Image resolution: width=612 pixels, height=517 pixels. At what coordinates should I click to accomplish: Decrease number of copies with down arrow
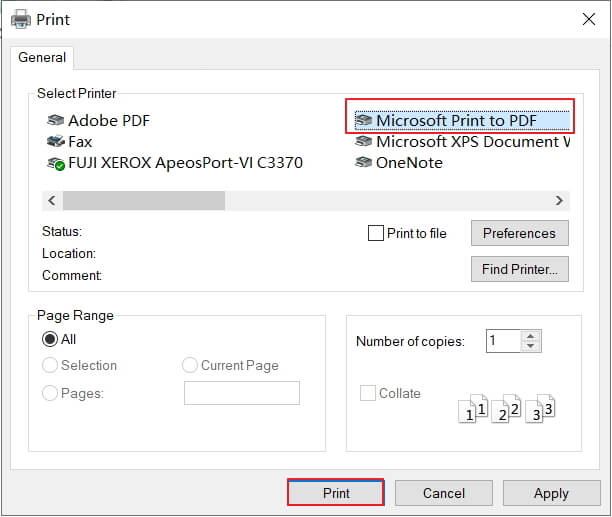531,347
